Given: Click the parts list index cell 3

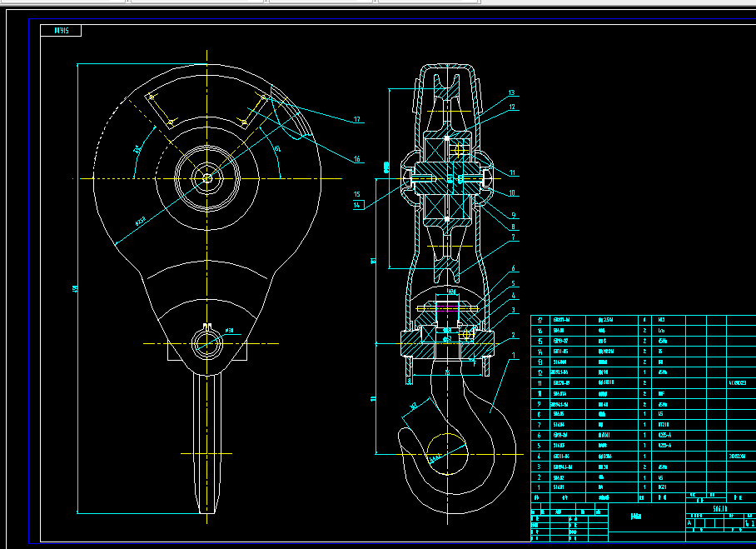Looking at the screenshot, I should pos(540,467).
